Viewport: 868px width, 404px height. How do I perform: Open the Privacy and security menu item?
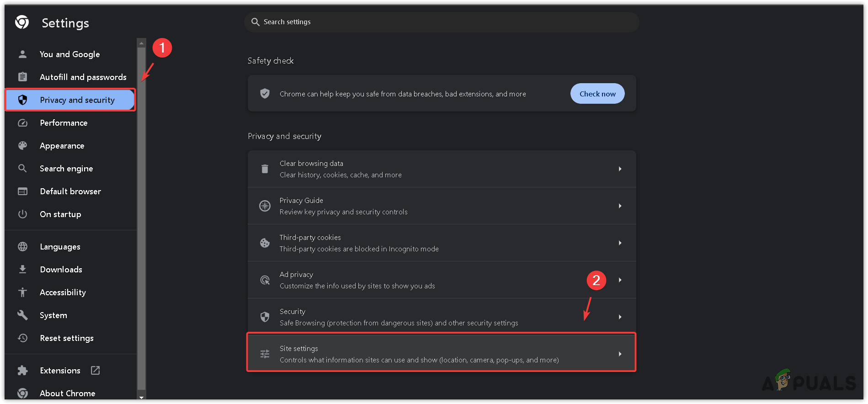click(77, 100)
